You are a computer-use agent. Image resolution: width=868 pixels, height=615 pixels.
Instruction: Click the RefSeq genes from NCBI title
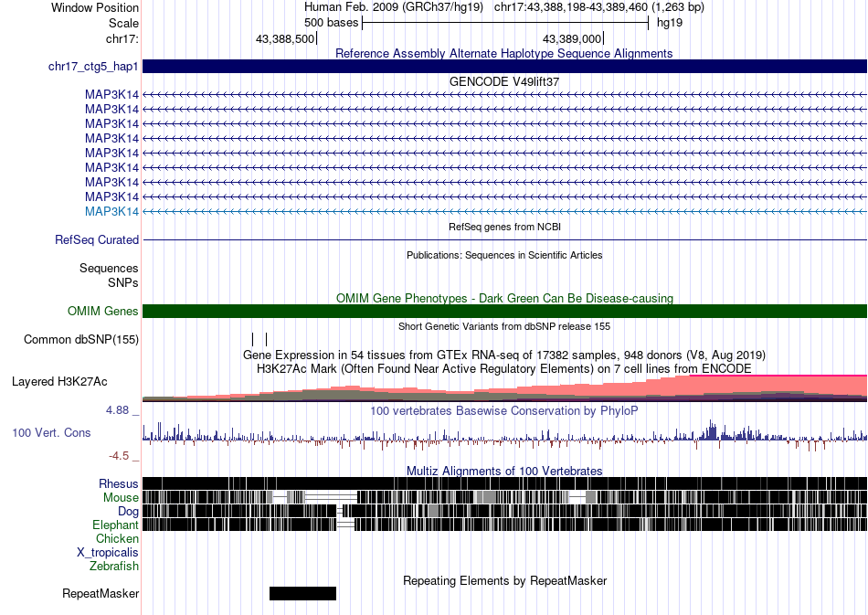pyautogui.click(x=504, y=227)
